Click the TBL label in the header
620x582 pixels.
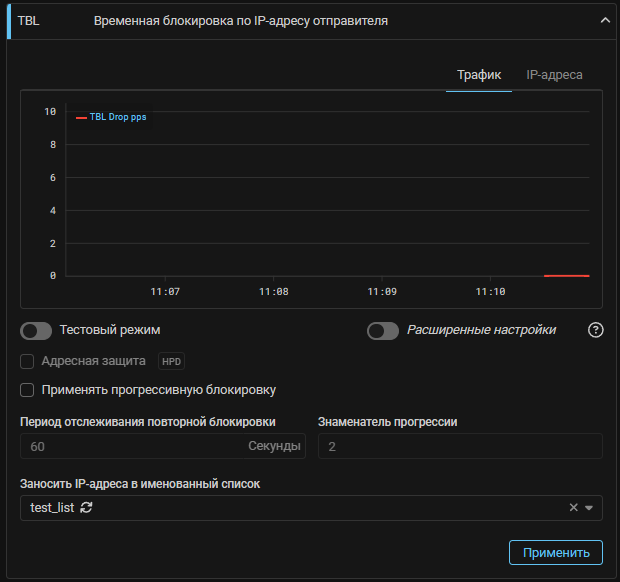(x=28, y=20)
